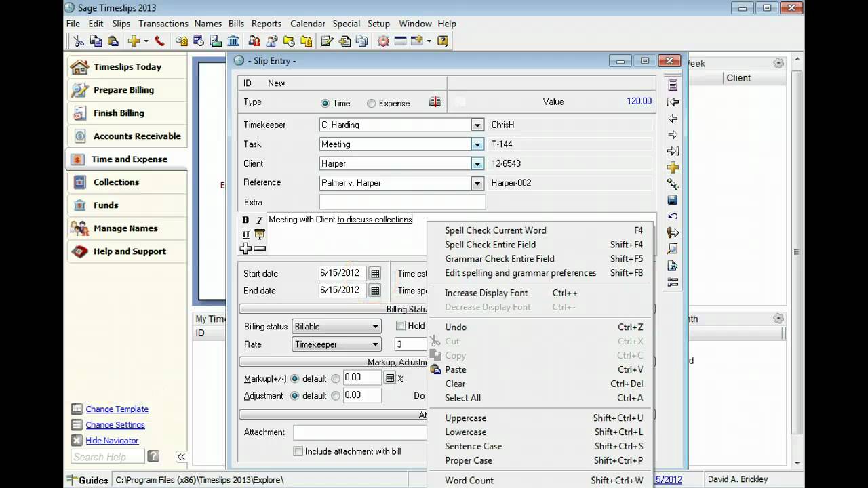Open the Markup calculator icon
The width and height of the screenshot is (868, 488).
(390, 378)
